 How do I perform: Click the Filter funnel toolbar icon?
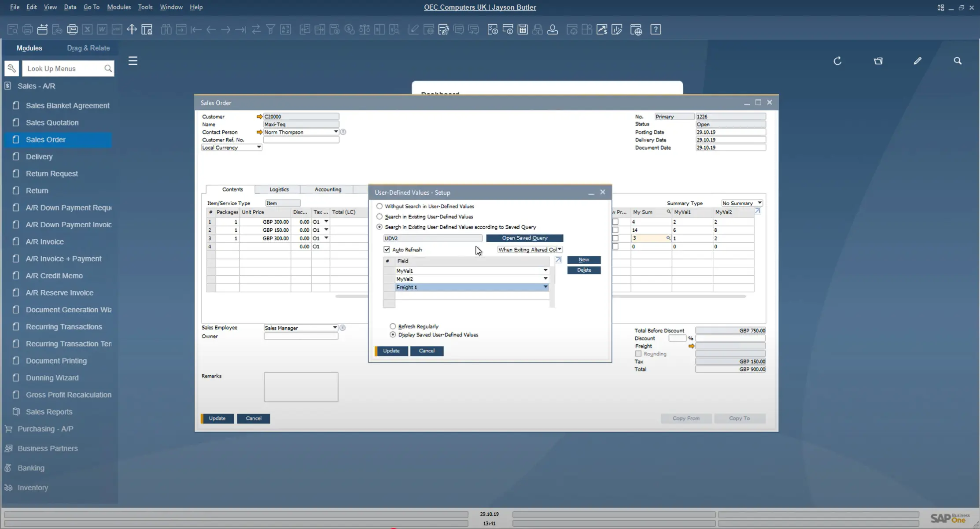(271, 30)
